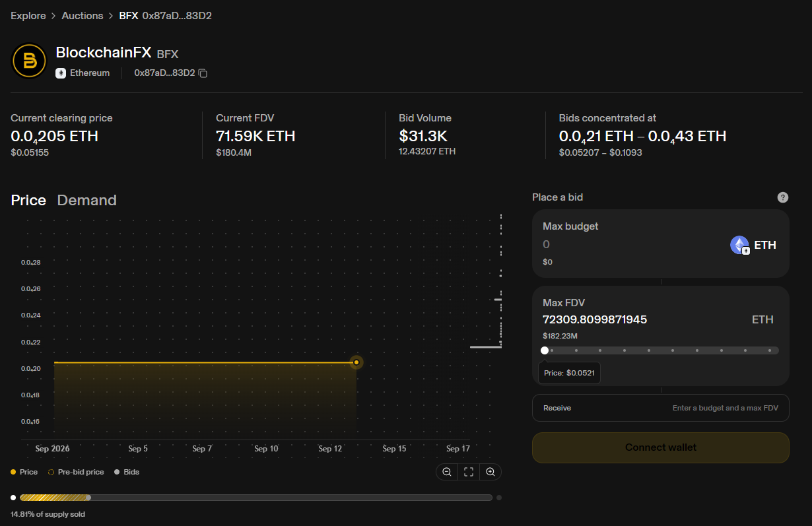Switch to the Demand chart tab
This screenshot has height=526, width=812.
87,200
